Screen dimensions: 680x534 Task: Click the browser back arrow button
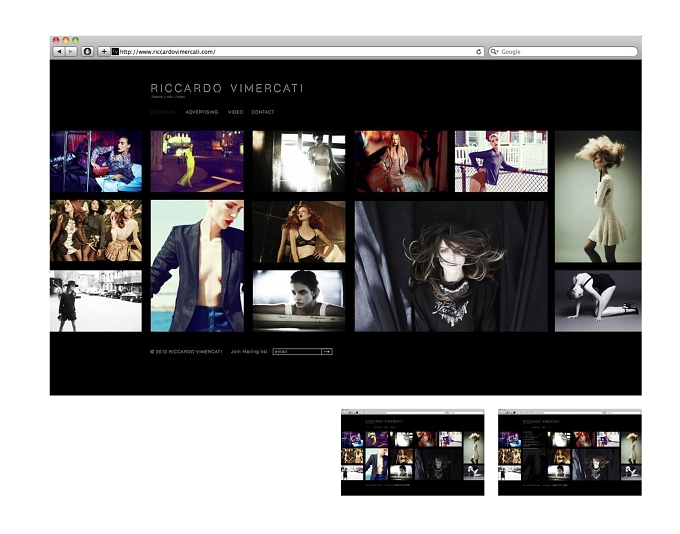pos(59,52)
